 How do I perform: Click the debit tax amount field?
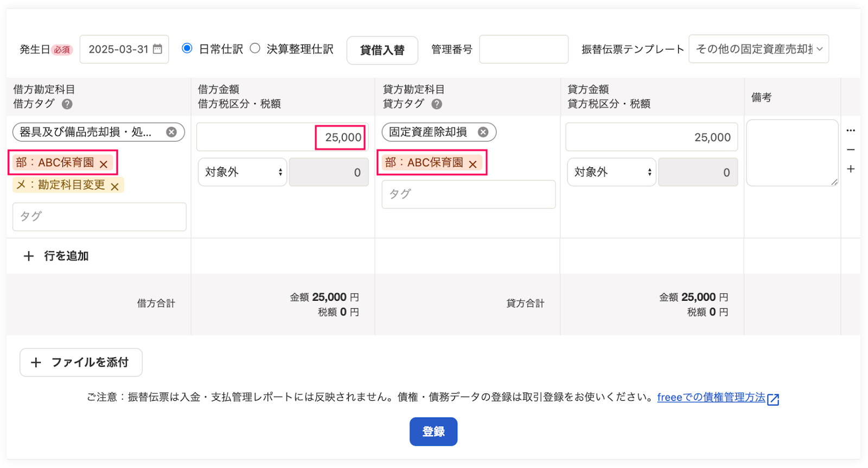point(329,172)
